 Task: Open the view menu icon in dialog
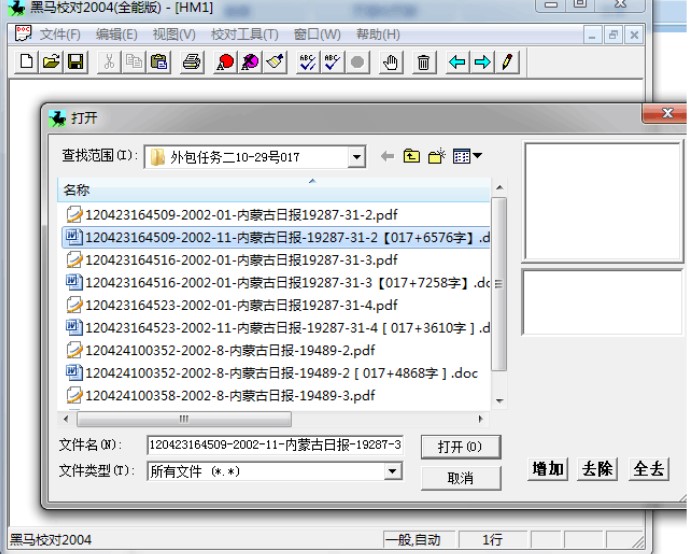coord(467,156)
